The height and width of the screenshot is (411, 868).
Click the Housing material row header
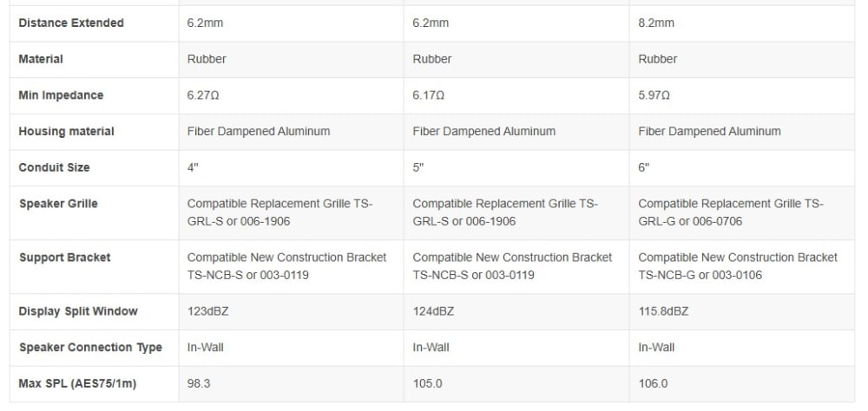tap(67, 132)
